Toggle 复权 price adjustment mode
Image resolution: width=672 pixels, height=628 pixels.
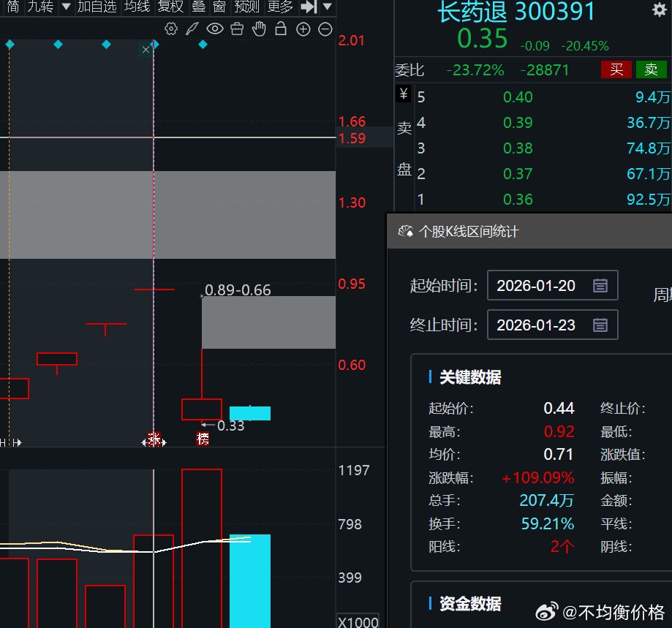click(170, 7)
